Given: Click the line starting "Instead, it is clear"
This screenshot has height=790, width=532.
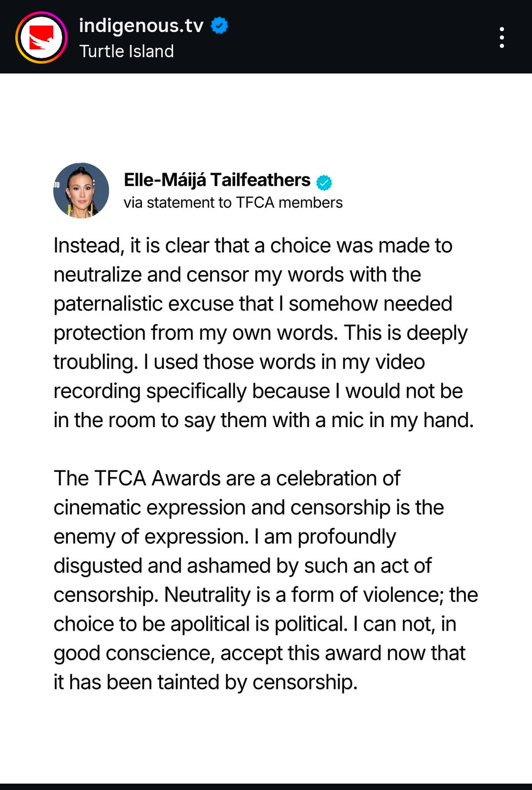Looking at the screenshot, I should coord(252,246).
